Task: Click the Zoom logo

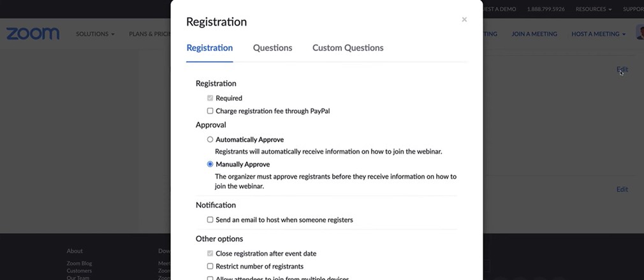Action: pyautogui.click(x=33, y=34)
